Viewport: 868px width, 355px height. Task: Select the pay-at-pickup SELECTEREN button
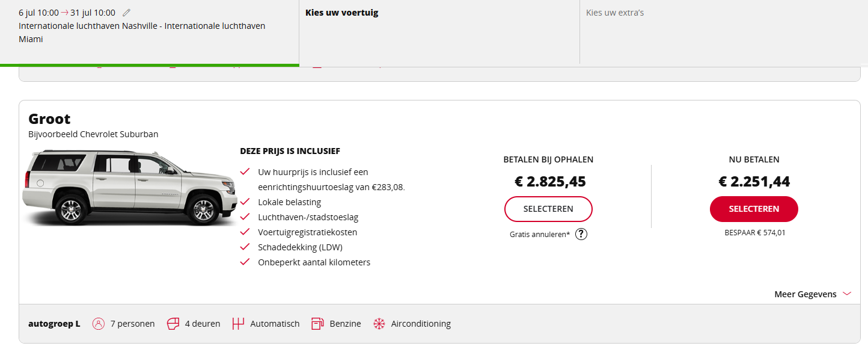(548, 209)
